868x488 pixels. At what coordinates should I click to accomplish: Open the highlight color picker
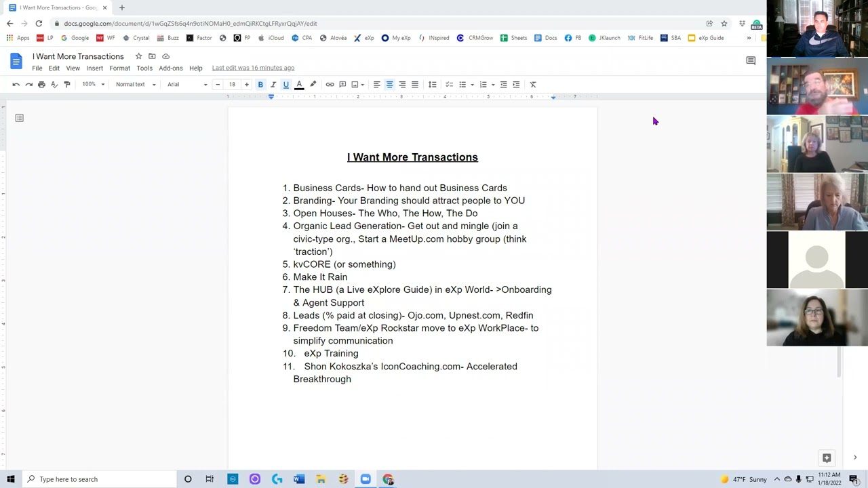[313, 85]
